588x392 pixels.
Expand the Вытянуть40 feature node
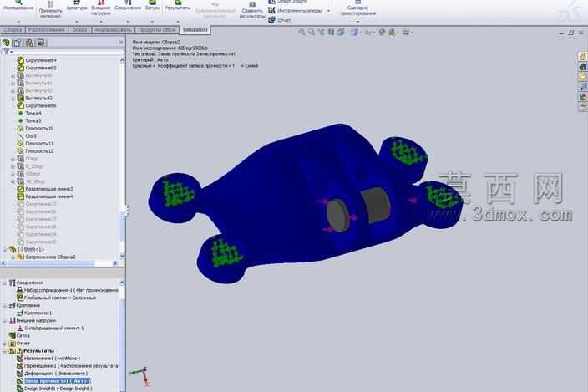13,75
